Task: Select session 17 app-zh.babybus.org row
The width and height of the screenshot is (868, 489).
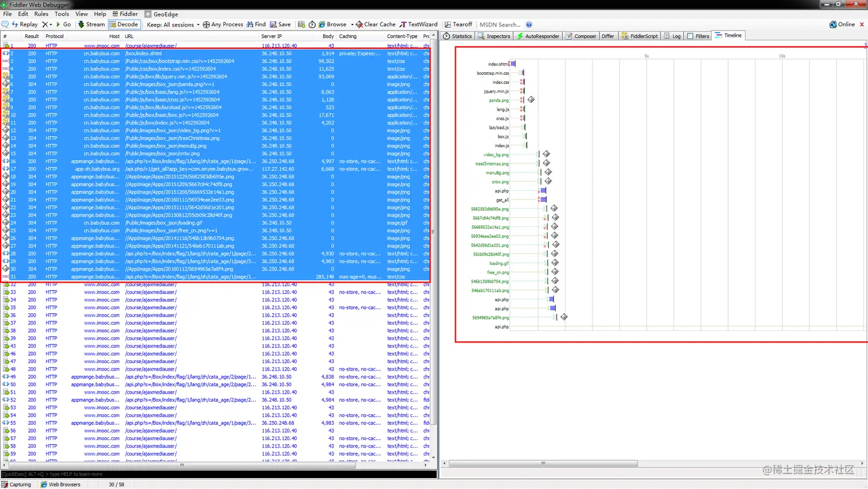Action: point(215,169)
